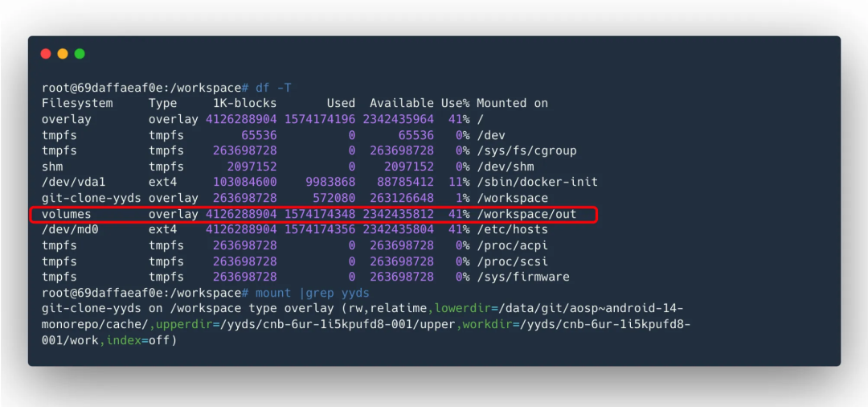Click the '/sys/fs/cgroup' mount point
The height and width of the screenshot is (407, 868).
click(x=526, y=150)
